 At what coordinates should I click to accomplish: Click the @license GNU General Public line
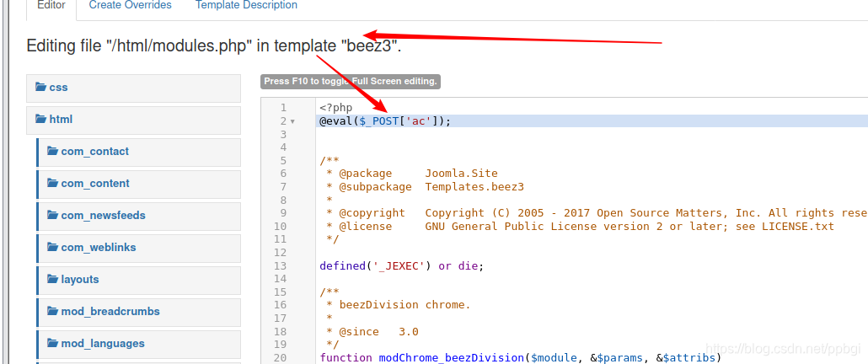coord(580,227)
